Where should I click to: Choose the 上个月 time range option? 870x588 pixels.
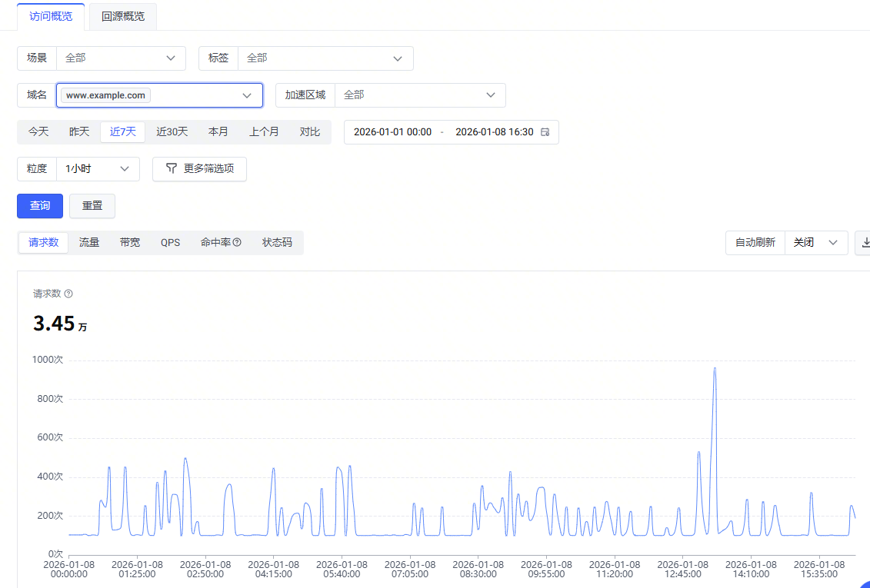(264, 132)
